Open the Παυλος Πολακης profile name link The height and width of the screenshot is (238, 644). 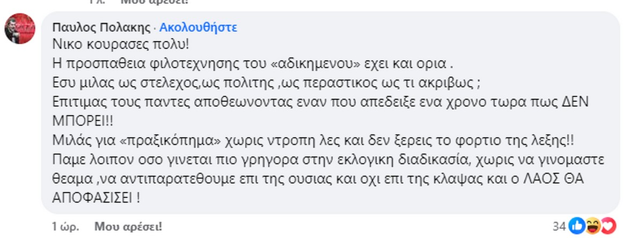101,27
